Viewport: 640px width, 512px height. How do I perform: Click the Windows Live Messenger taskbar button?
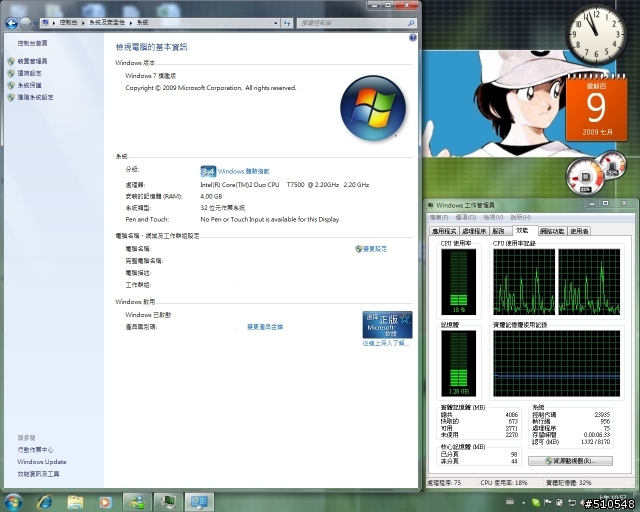pyautogui.click(x=137, y=502)
